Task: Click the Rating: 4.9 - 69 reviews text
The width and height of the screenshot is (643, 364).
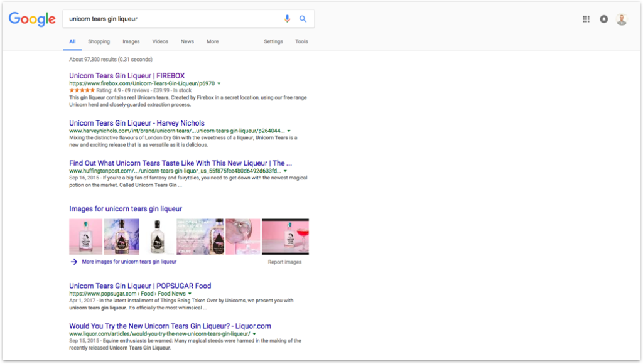Action: (122, 90)
